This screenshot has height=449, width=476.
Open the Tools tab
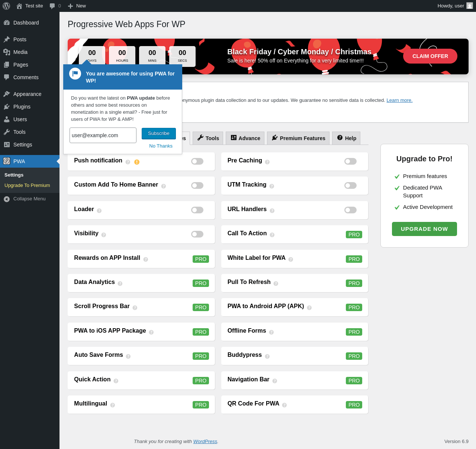(x=208, y=138)
